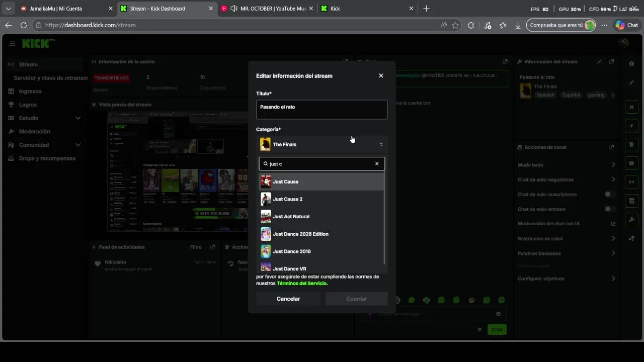Open the Términos del Servicio link
The width and height of the screenshot is (644, 362).
(x=302, y=283)
